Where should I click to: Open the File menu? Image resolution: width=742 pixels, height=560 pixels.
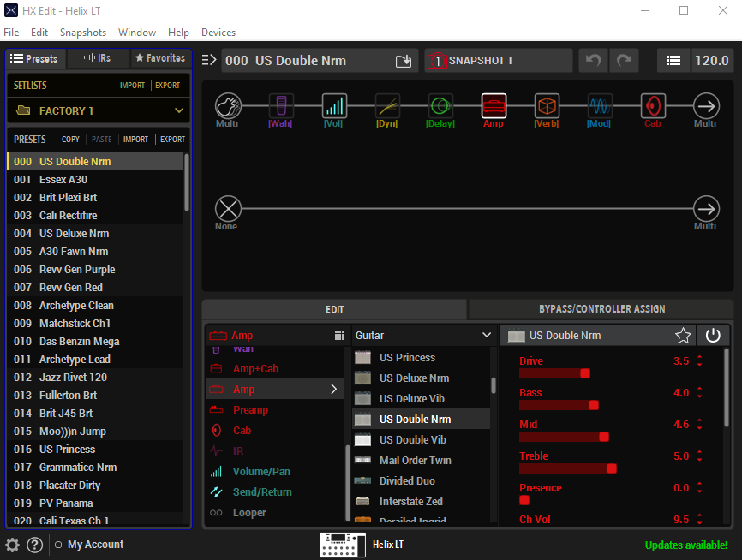point(11,33)
